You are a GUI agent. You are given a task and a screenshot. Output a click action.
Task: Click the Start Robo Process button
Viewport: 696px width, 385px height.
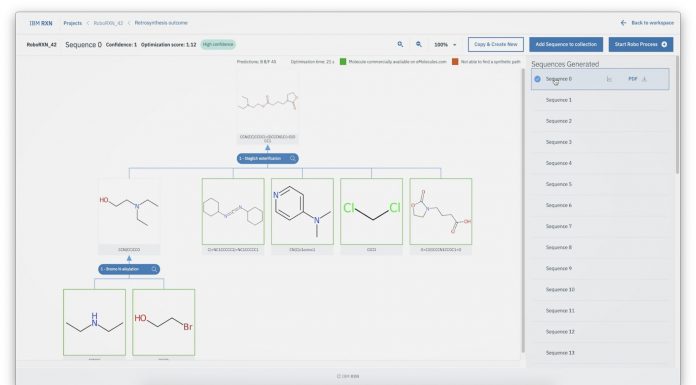coord(641,44)
